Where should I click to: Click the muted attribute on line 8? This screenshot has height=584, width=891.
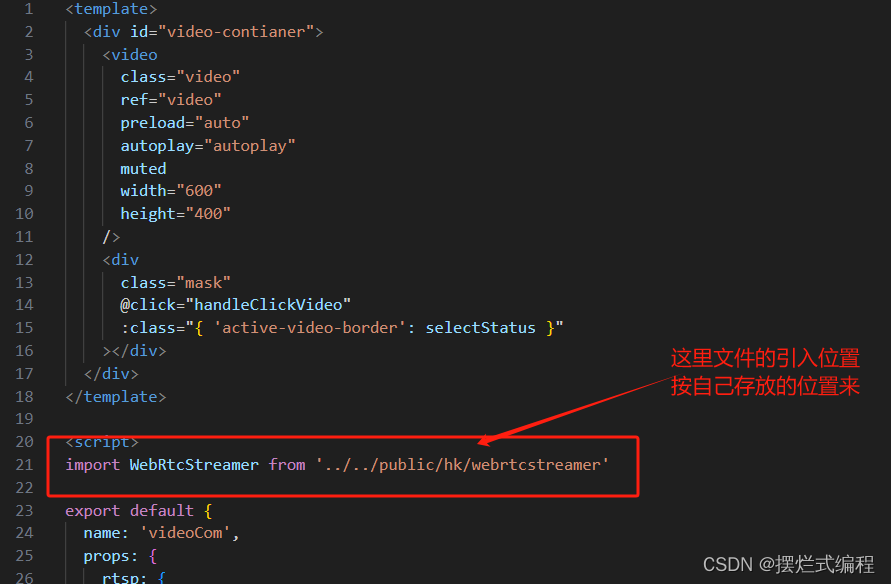click(143, 169)
